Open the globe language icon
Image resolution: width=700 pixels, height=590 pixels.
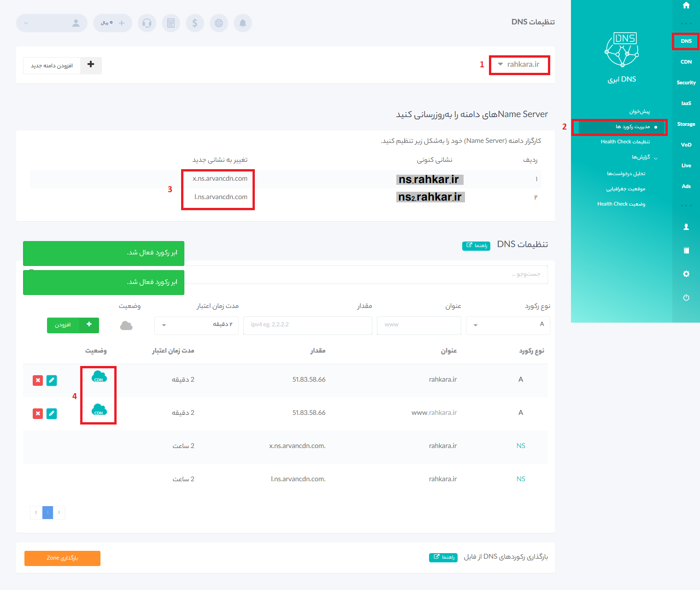pyautogui.click(x=219, y=23)
